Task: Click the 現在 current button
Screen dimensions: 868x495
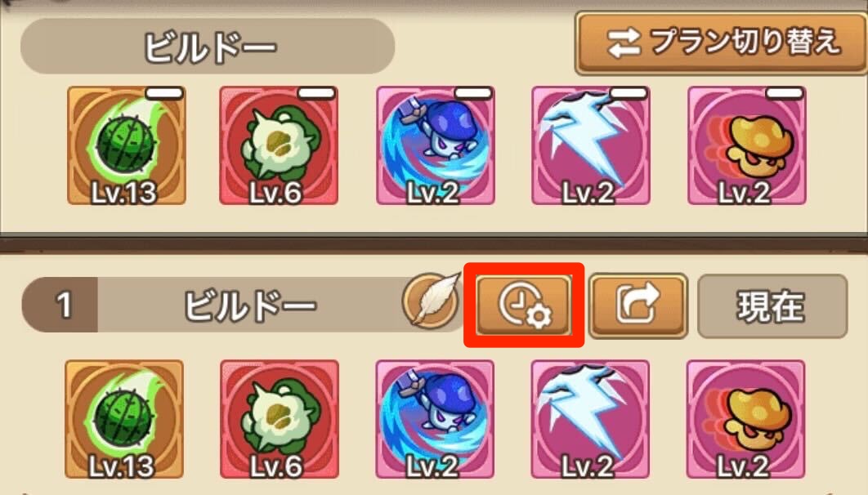Action: pos(772,305)
